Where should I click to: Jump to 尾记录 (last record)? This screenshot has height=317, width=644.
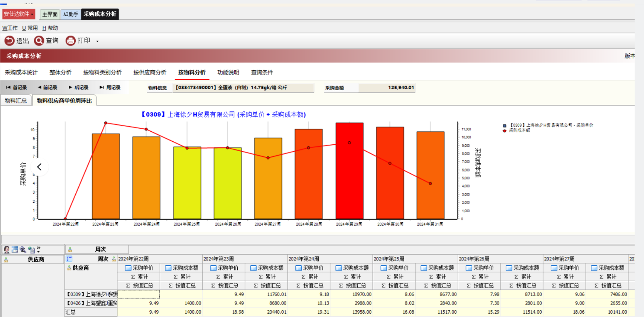coord(110,87)
